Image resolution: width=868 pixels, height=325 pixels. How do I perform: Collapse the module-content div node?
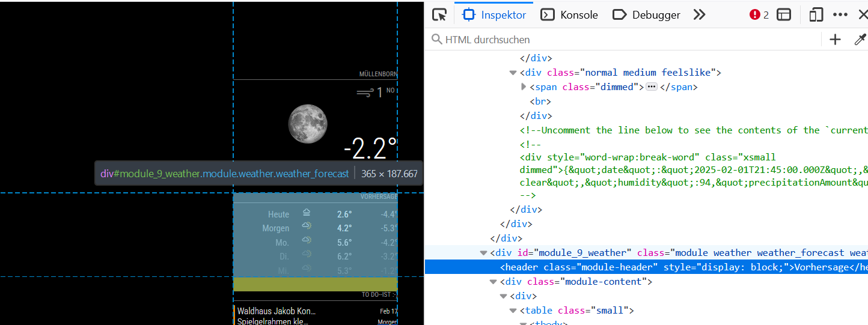click(x=494, y=282)
